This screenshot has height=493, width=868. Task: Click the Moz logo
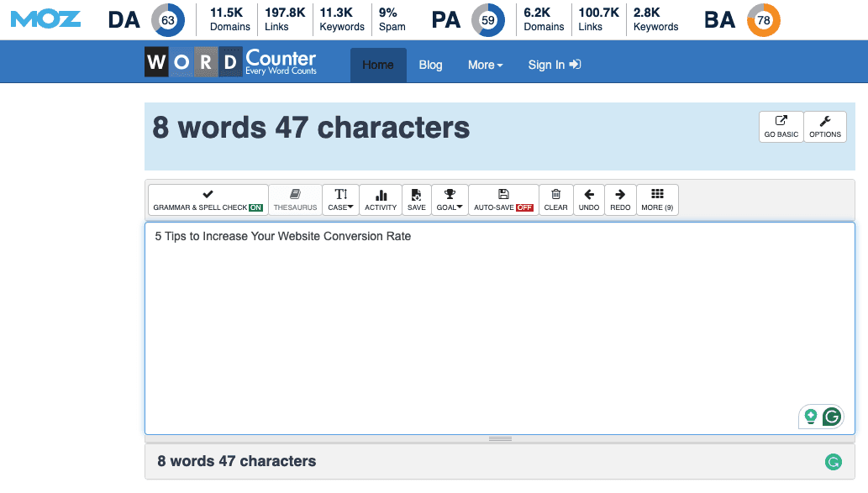click(45, 18)
